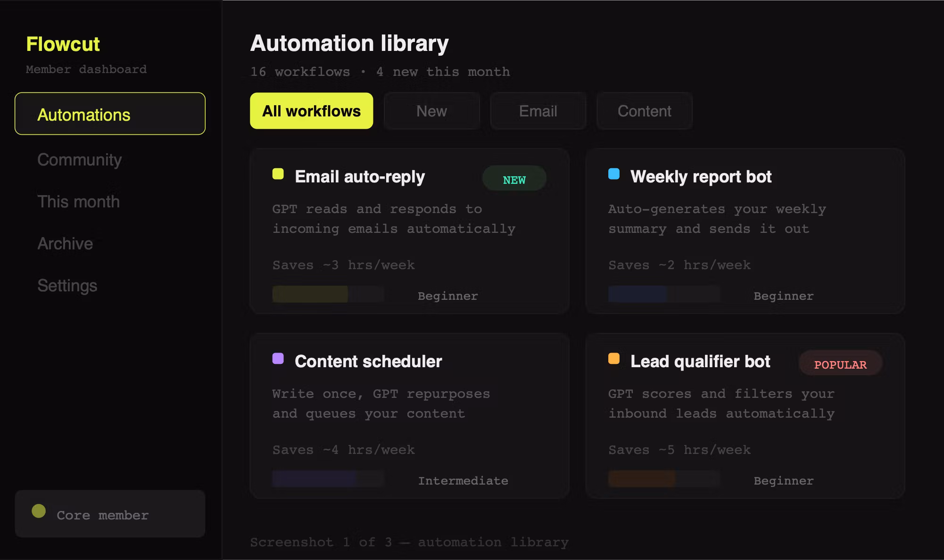Switch to the Content filter tab
Viewport: 944px width, 560px height.
point(645,111)
